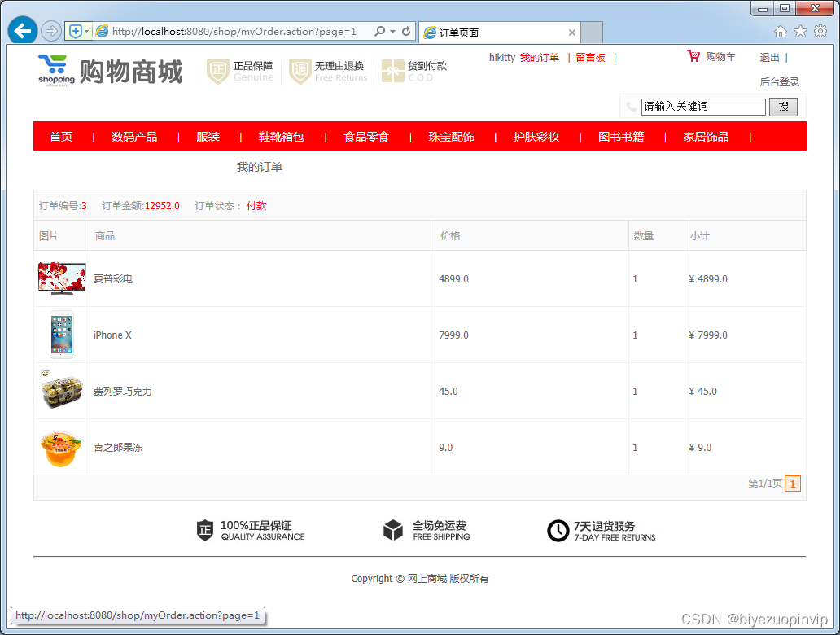This screenshot has height=635, width=840.
Task: Click the 费列罗巧克力 chocolate thumbnail
Action: 62,390
